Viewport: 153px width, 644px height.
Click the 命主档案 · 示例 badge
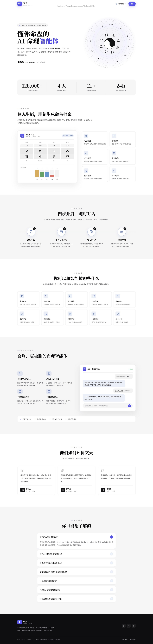[x=68, y=136]
